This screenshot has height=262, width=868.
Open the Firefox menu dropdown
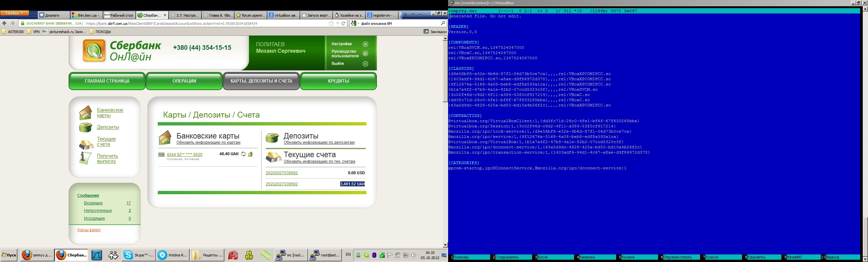pos(14,13)
